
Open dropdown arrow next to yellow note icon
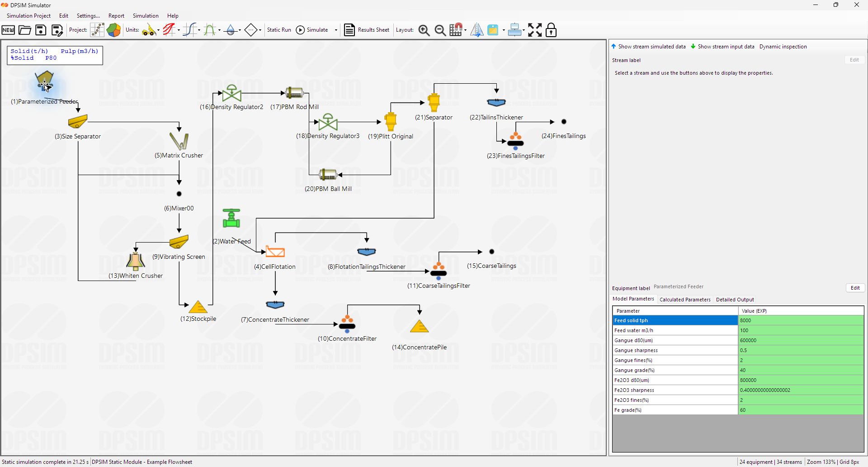point(504,30)
